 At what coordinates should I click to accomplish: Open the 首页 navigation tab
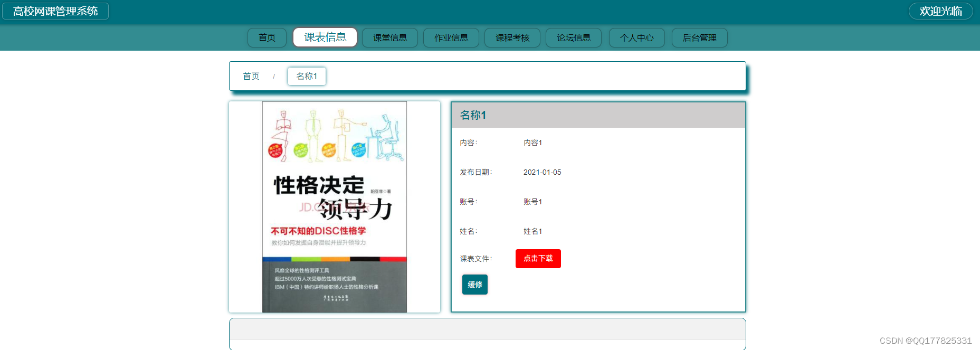tap(267, 37)
